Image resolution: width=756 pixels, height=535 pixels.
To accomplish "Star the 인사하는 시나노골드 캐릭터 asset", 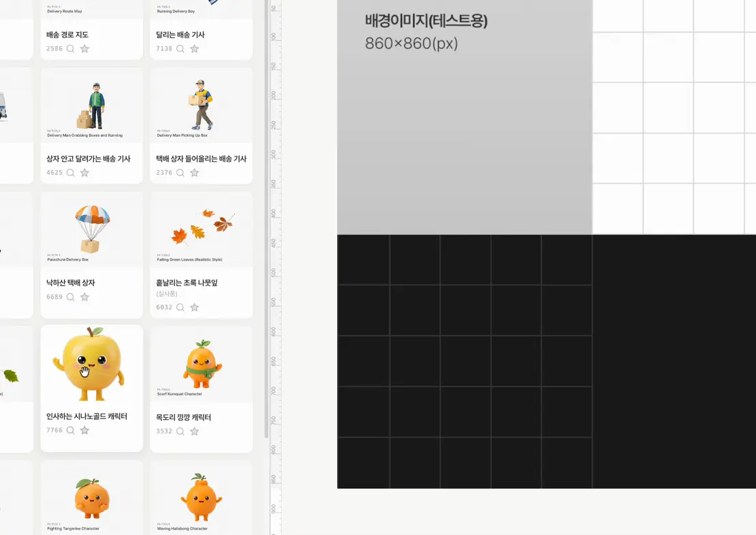I will point(84,430).
